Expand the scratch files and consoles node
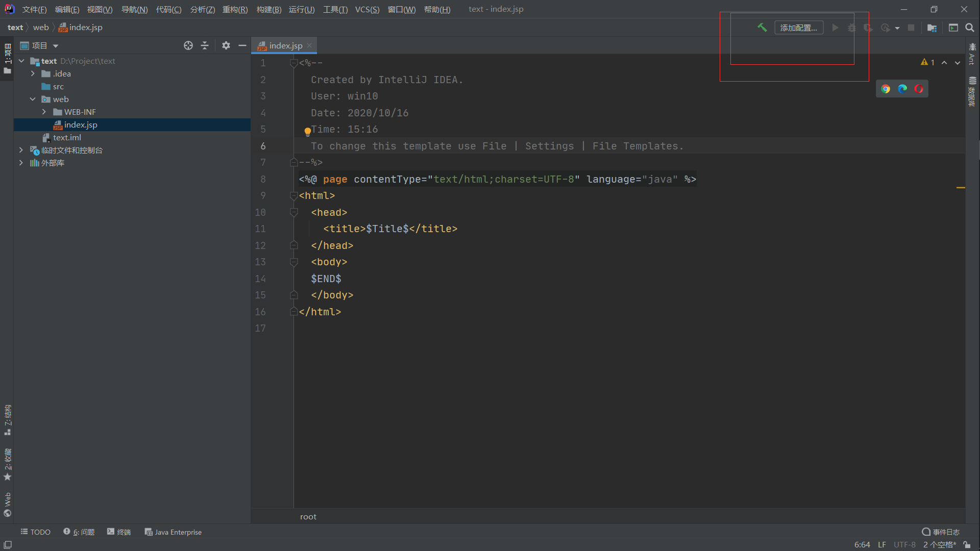The width and height of the screenshot is (980, 551). click(21, 150)
